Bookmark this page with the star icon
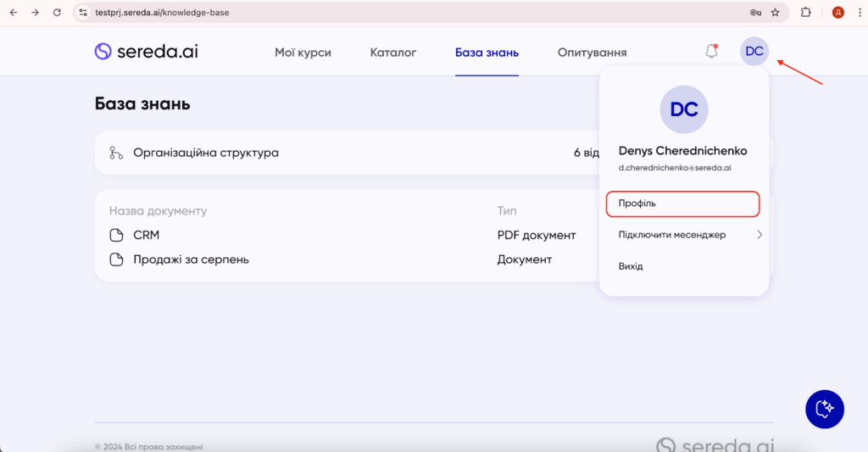Image resolution: width=868 pixels, height=452 pixels. click(775, 13)
